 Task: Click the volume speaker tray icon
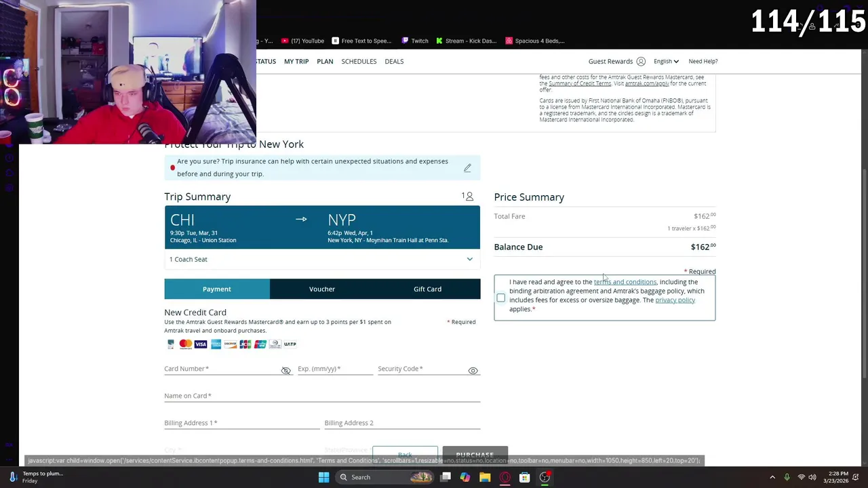pyautogui.click(x=812, y=477)
